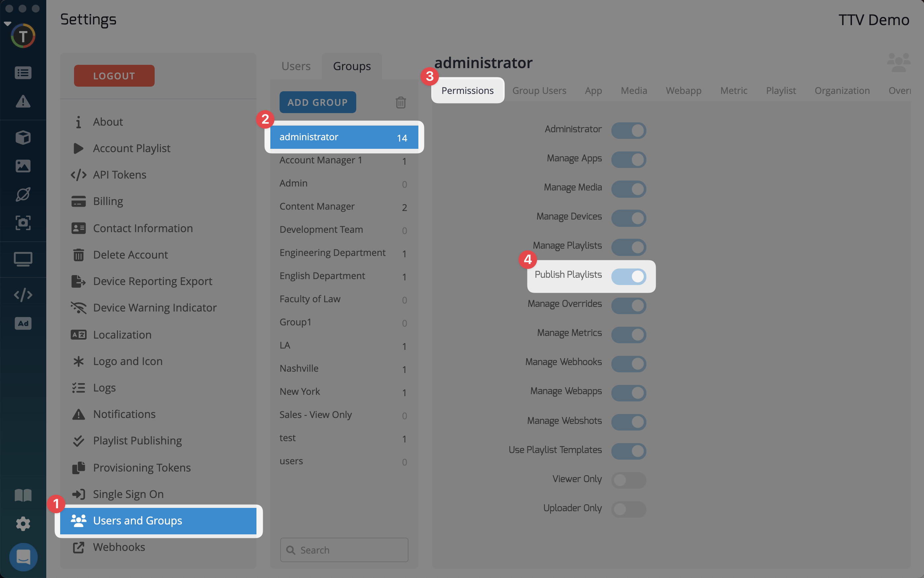Click the settings gear icon in sidebar
Screen dimensions: 924x578
(x=23, y=523)
